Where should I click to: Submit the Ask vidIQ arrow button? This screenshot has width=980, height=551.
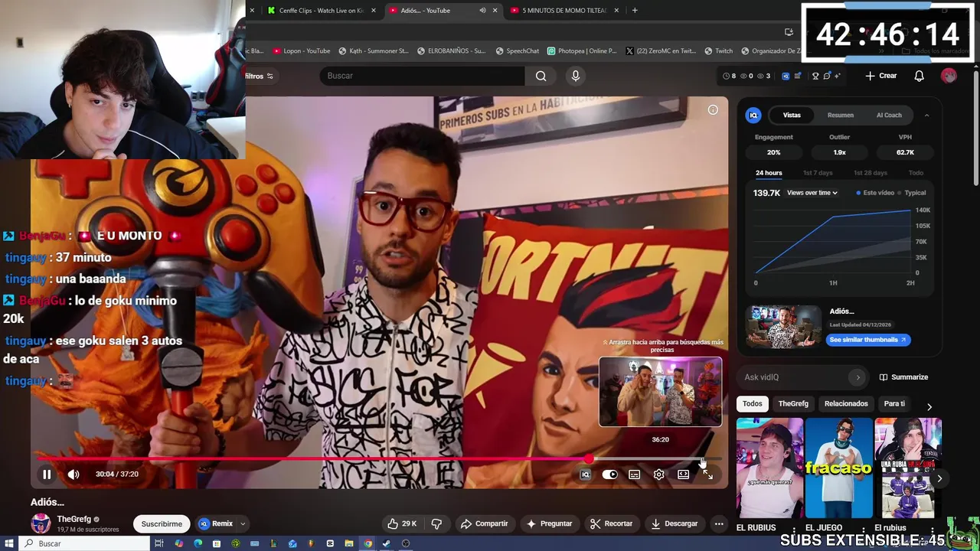857,377
